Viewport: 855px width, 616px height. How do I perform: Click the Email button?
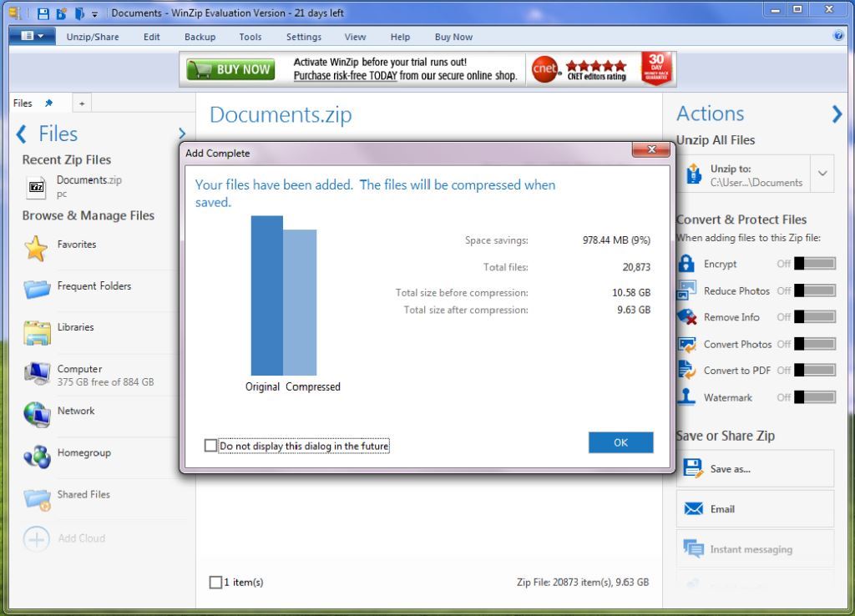(755, 509)
